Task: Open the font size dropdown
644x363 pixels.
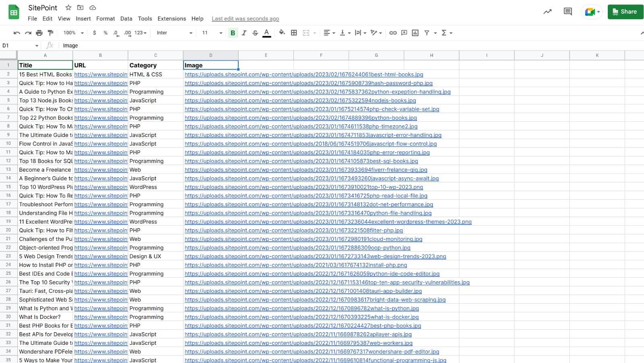Action: [212, 33]
